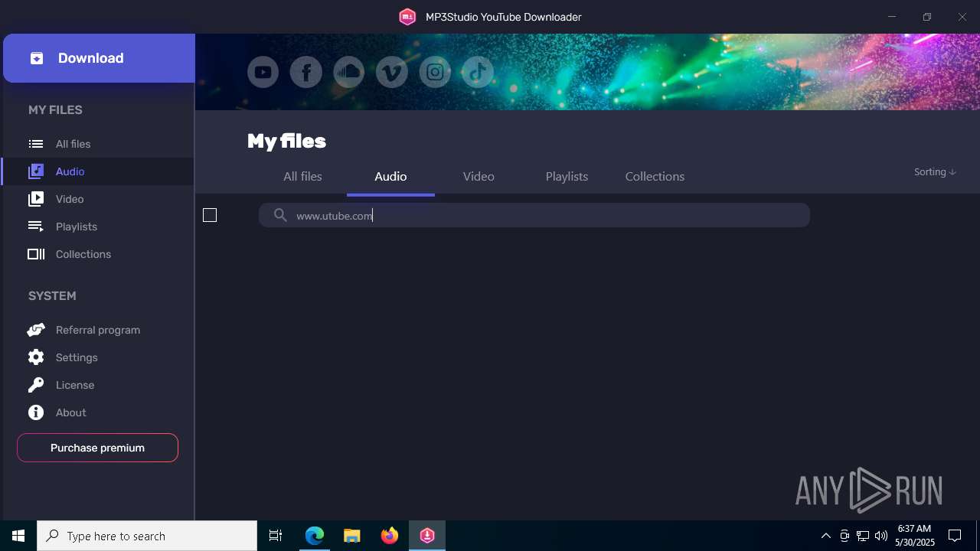
Task: Open the About page
Action: 98,412
